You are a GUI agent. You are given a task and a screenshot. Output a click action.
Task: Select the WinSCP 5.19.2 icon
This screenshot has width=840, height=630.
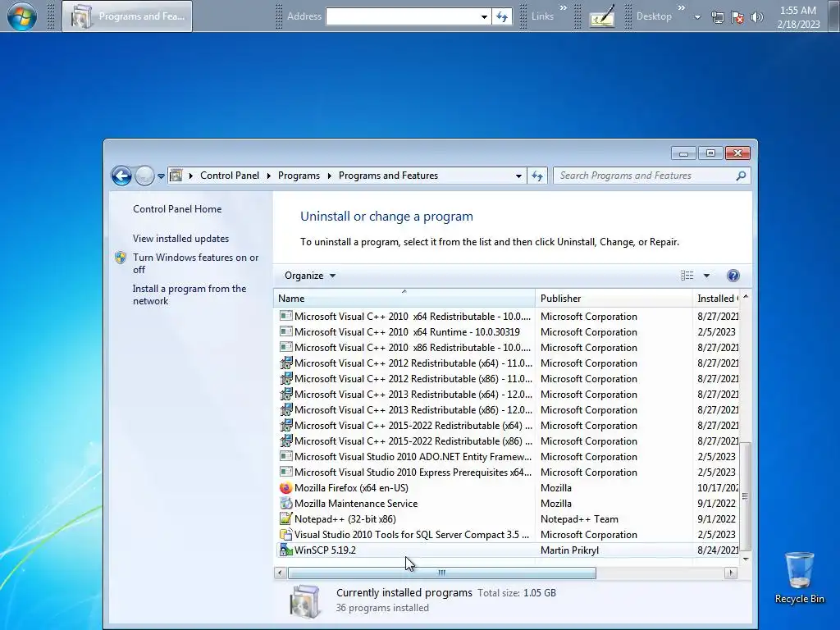click(286, 550)
